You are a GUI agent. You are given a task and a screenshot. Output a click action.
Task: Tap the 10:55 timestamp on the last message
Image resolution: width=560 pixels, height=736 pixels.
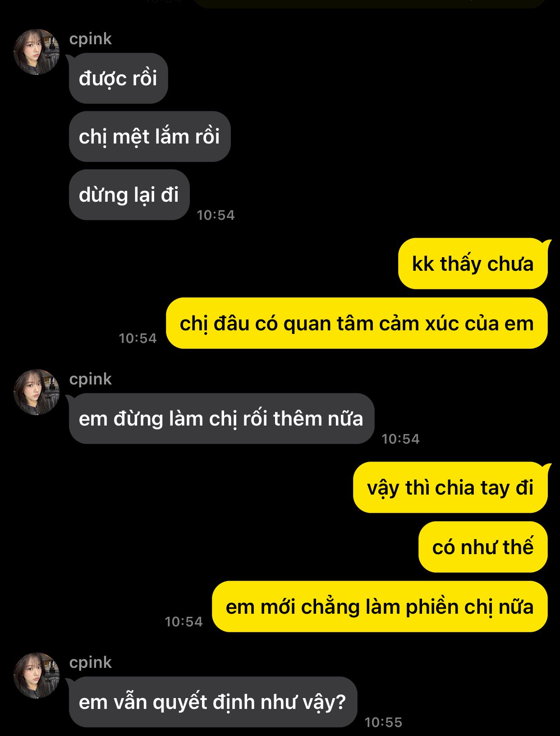click(x=383, y=722)
